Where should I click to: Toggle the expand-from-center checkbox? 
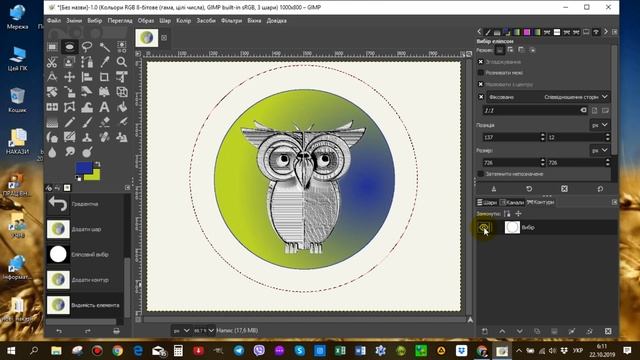coord(480,84)
